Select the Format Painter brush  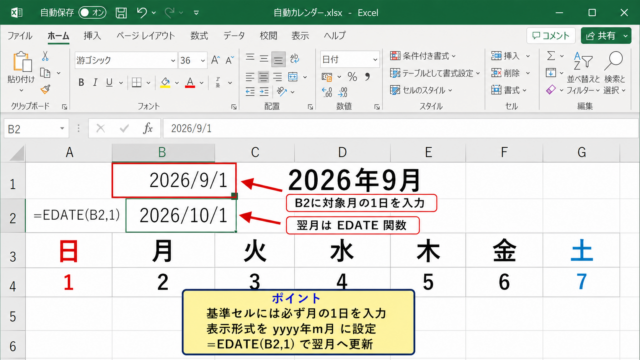[x=45, y=89]
